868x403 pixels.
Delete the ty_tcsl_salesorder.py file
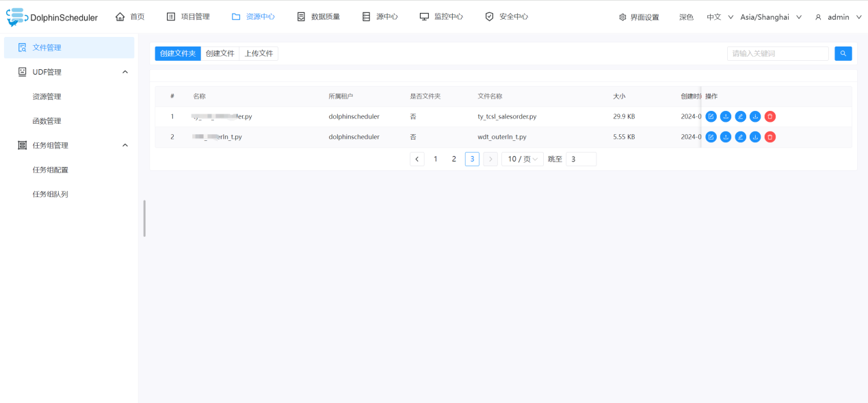770,116
